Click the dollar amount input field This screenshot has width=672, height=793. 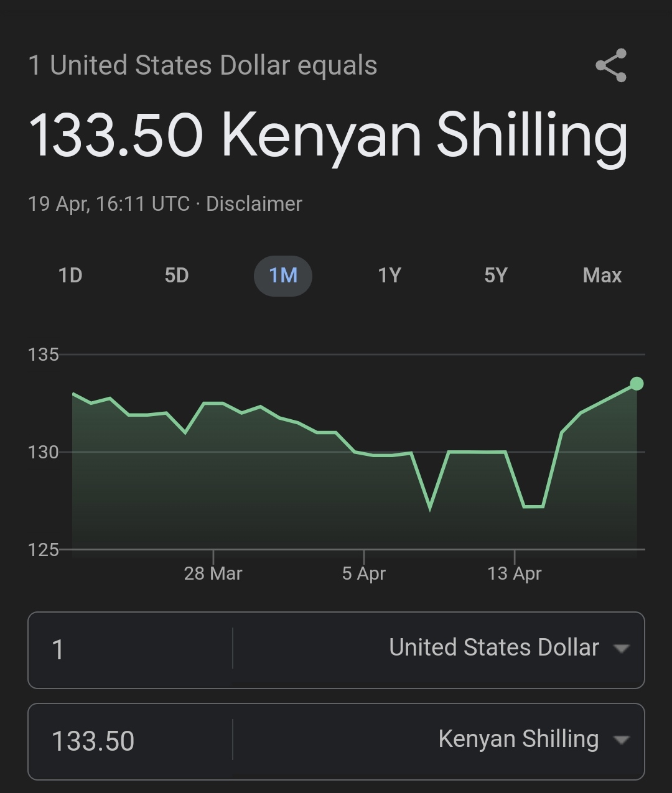(129, 650)
